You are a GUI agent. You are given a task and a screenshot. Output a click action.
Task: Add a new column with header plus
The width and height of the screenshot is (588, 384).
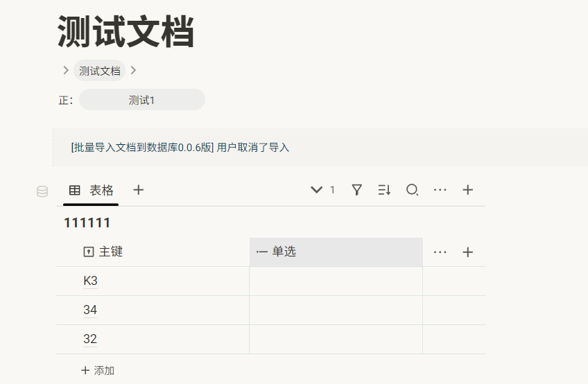coord(467,252)
